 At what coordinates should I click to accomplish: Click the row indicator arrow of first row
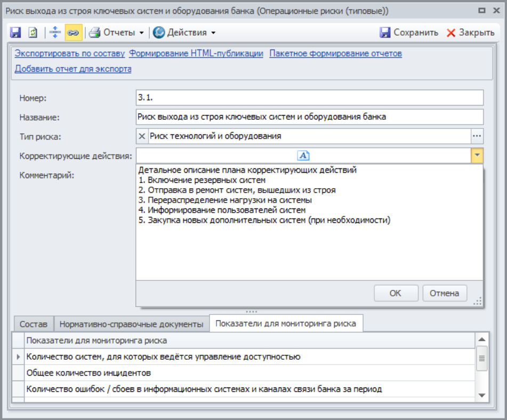click(19, 357)
